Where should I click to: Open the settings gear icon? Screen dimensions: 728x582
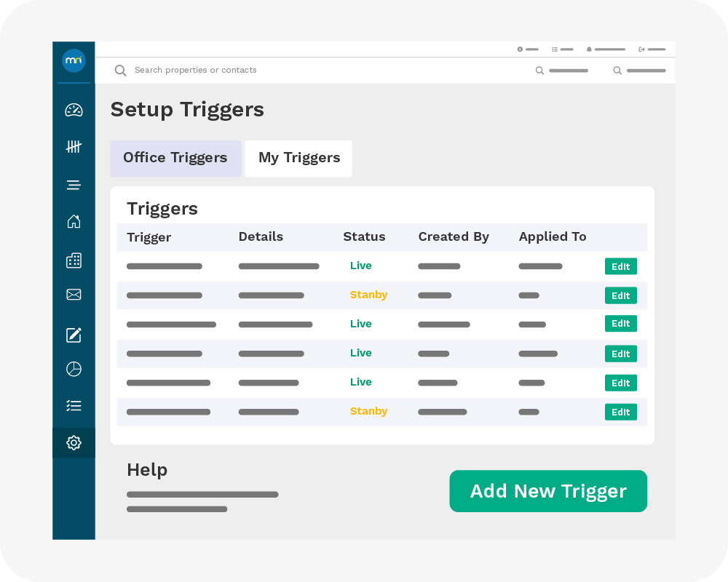[74, 442]
